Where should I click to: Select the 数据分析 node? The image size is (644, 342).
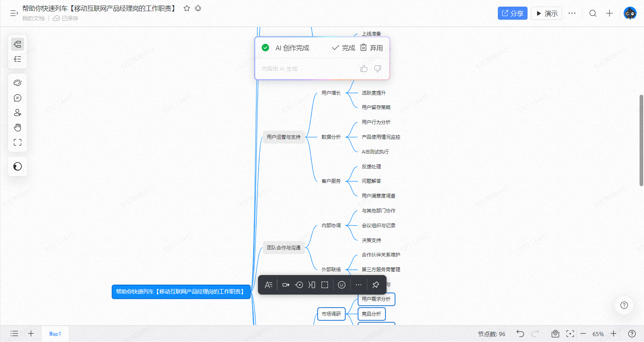coord(331,137)
